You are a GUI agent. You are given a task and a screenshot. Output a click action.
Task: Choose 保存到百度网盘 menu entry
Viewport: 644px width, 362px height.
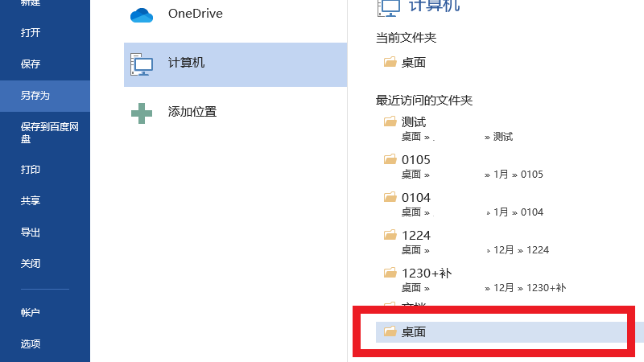[43, 133]
